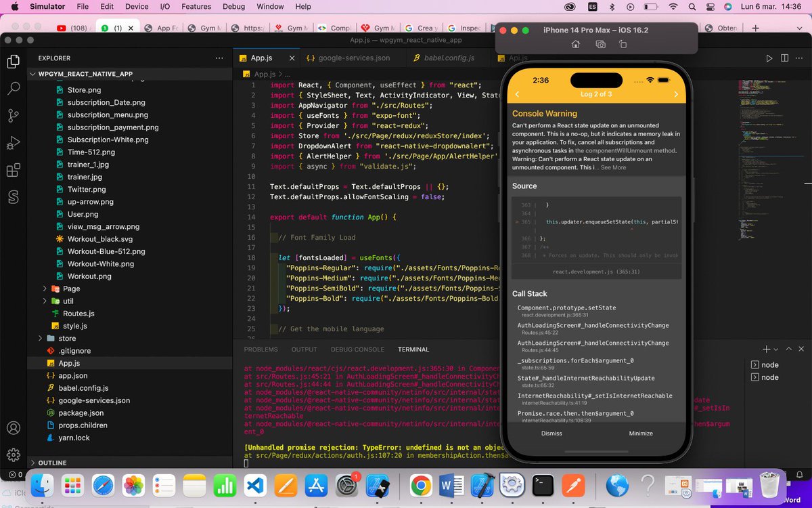Open the Search view in VS Code activity bar
Viewport: 812px width, 508px height.
tap(13, 89)
